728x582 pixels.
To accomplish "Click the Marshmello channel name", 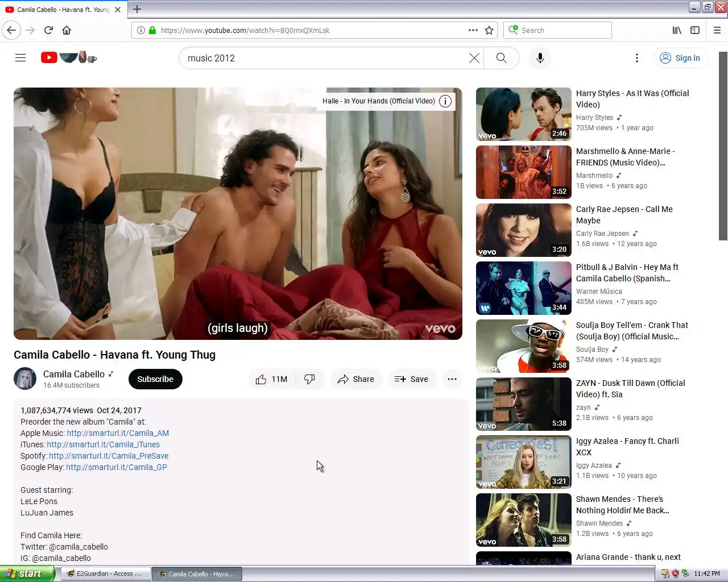I will [x=594, y=176].
